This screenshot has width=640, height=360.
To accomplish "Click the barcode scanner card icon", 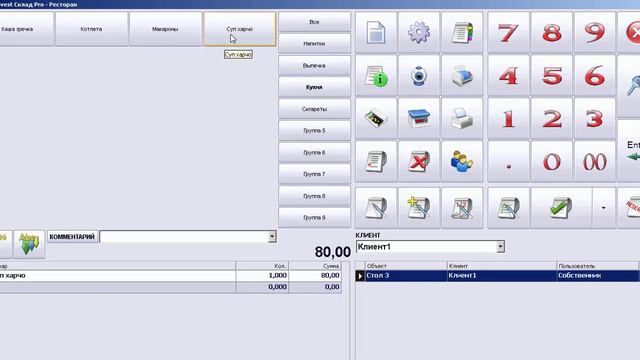I will coord(376,118).
